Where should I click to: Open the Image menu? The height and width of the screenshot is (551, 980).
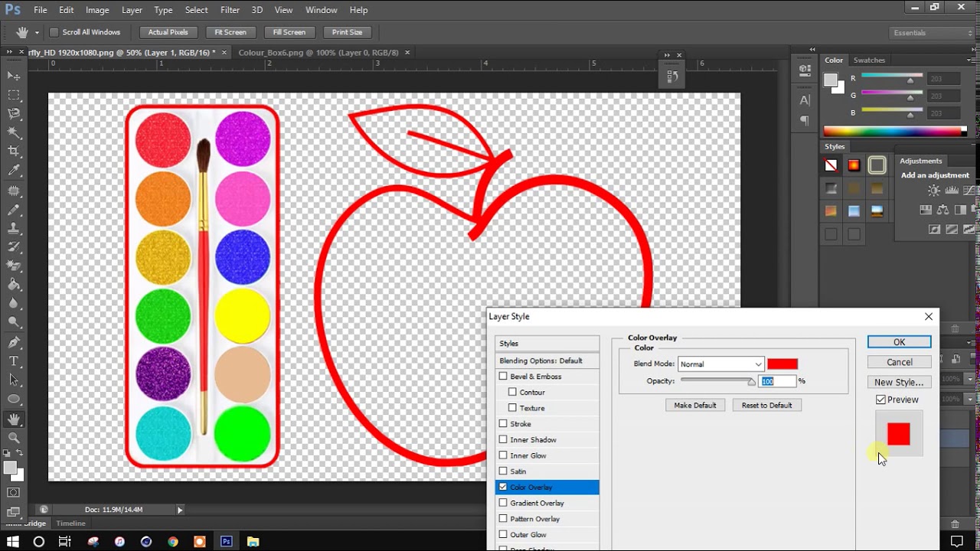point(97,10)
